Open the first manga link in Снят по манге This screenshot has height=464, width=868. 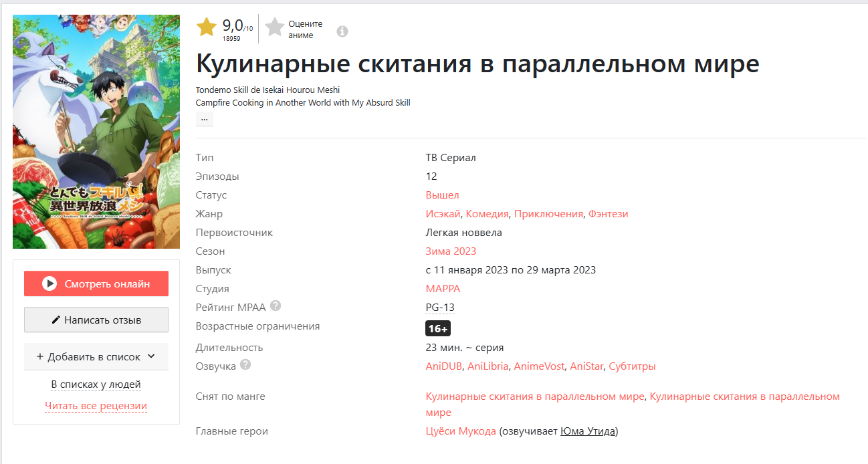pos(535,396)
